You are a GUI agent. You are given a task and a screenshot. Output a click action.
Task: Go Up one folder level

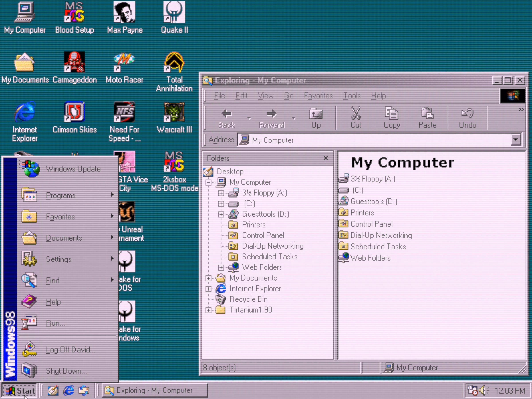[316, 118]
